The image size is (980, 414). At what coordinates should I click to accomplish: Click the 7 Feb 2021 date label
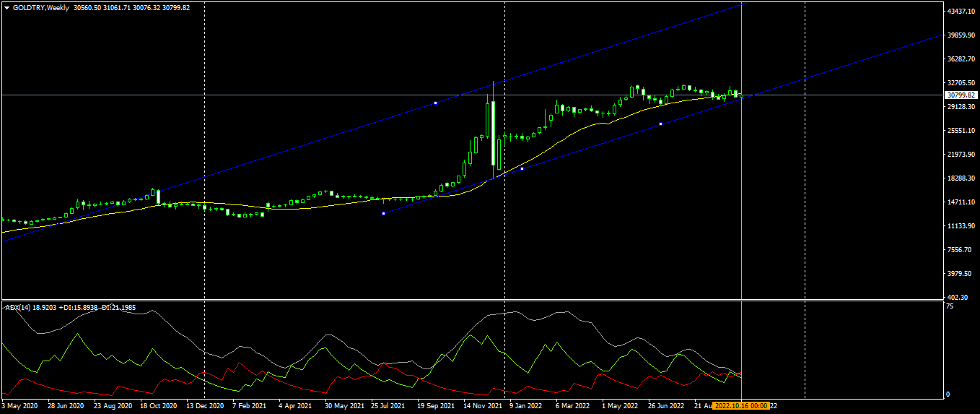pyautogui.click(x=250, y=406)
